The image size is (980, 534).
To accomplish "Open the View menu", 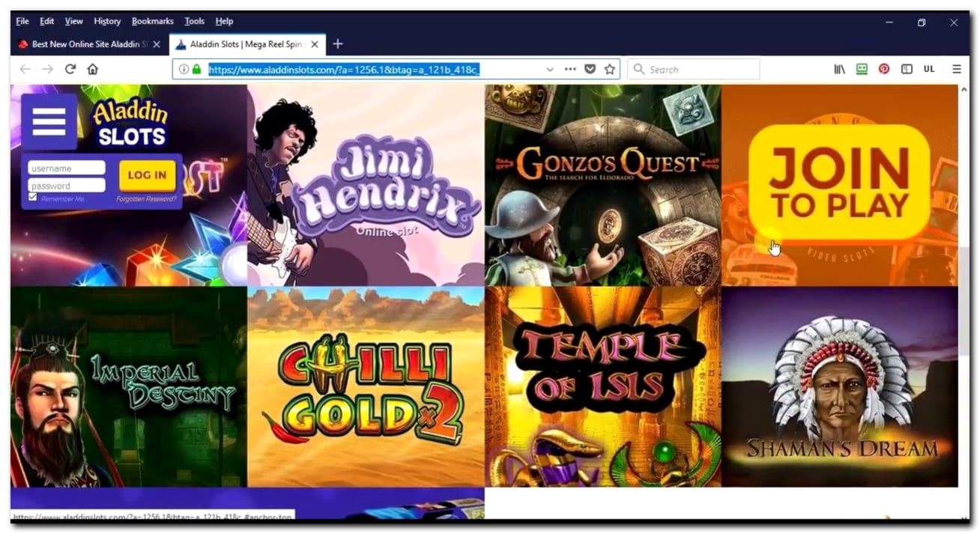I will [x=74, y=21].
